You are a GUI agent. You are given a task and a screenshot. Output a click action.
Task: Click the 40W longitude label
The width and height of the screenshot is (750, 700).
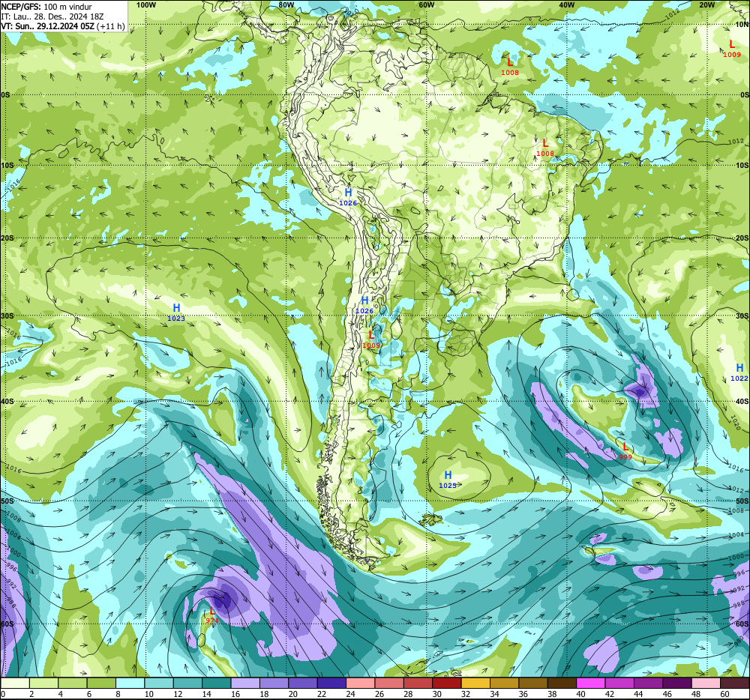click(x=566, y=4)
